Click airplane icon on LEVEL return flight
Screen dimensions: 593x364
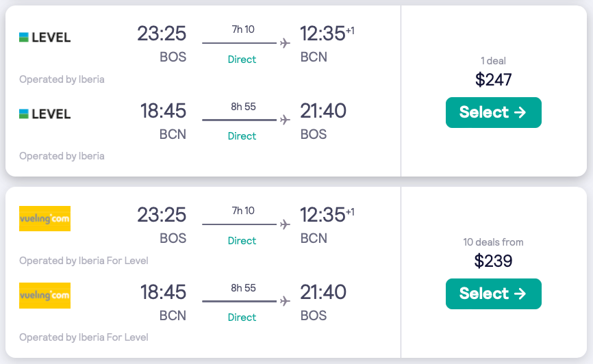pyautogui.click(x=285, y=120)
